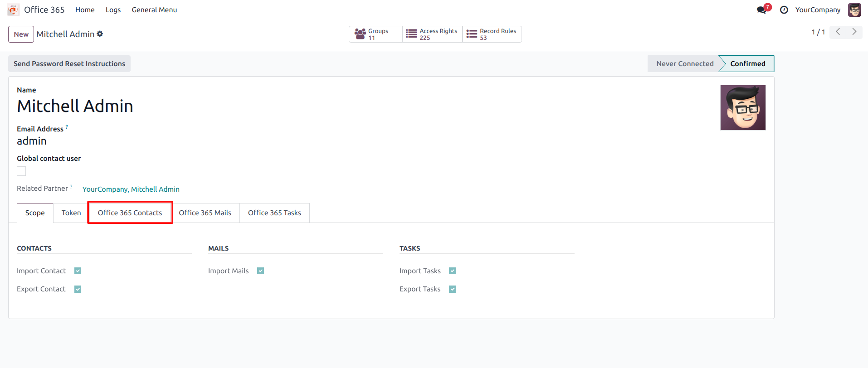Click the TASKS section heading
The width and height of the screenshot is (868, 368).
pos(410,248)
